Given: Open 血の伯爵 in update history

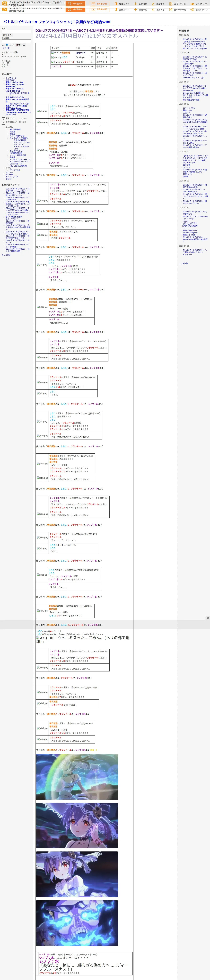Looking at the screenshot, I should coord(186,165).
